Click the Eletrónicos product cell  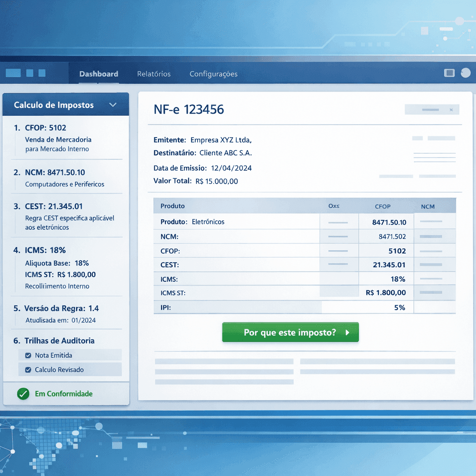tap(208, 222)
